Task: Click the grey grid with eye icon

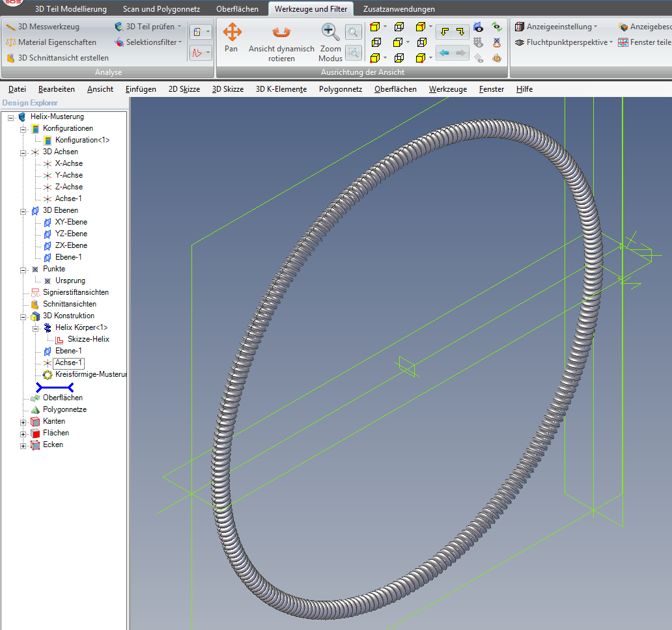Action: coord(479,42)
